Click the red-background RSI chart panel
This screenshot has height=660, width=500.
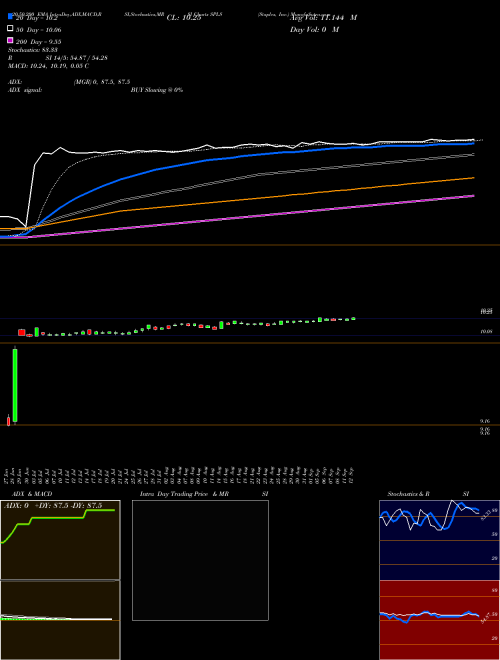click(x=439, y=620)
